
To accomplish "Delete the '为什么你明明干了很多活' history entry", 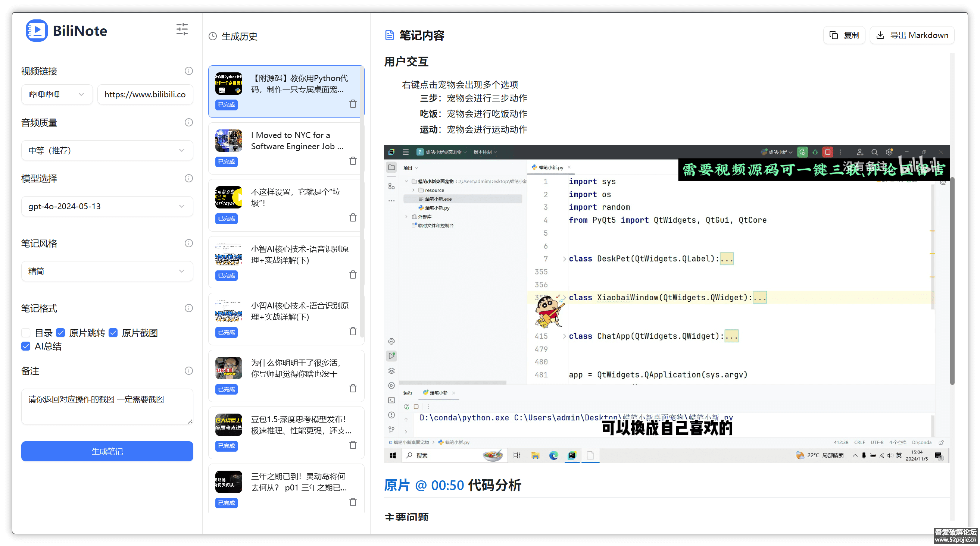I will click(353, 388).
